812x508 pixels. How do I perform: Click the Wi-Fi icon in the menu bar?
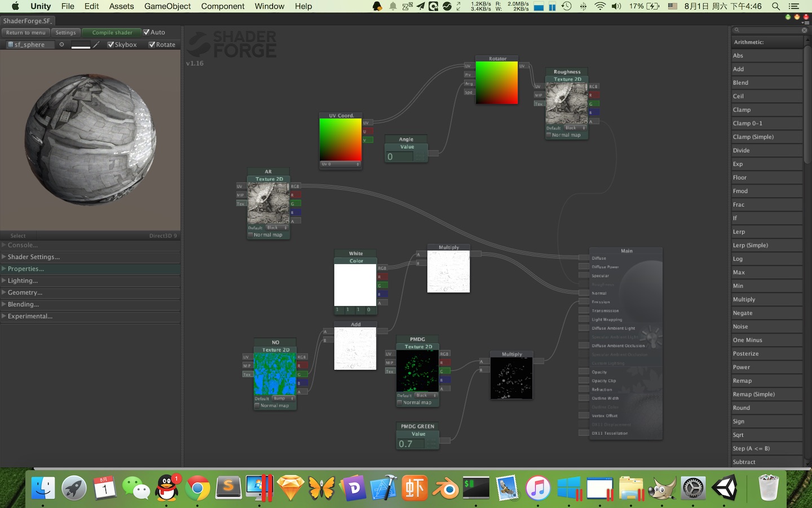[x=600, y=6]
